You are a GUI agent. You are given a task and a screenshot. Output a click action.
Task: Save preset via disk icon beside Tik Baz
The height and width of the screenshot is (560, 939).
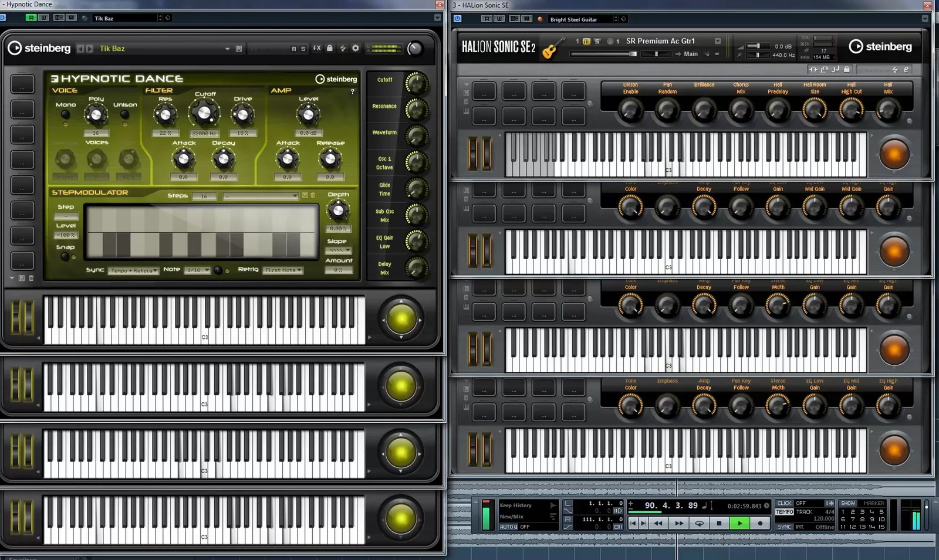[x=239, y=49]
